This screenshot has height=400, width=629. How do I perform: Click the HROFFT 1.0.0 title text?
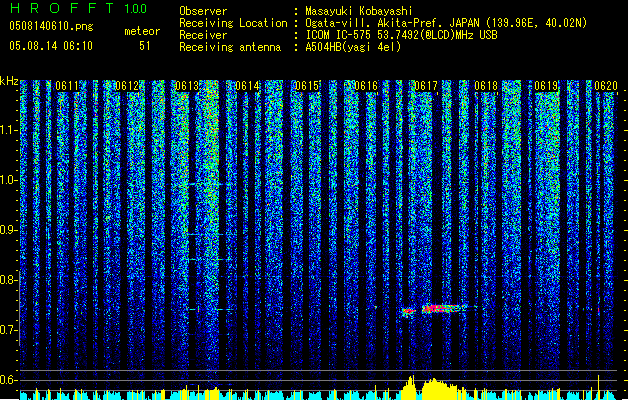pos(79,8)
